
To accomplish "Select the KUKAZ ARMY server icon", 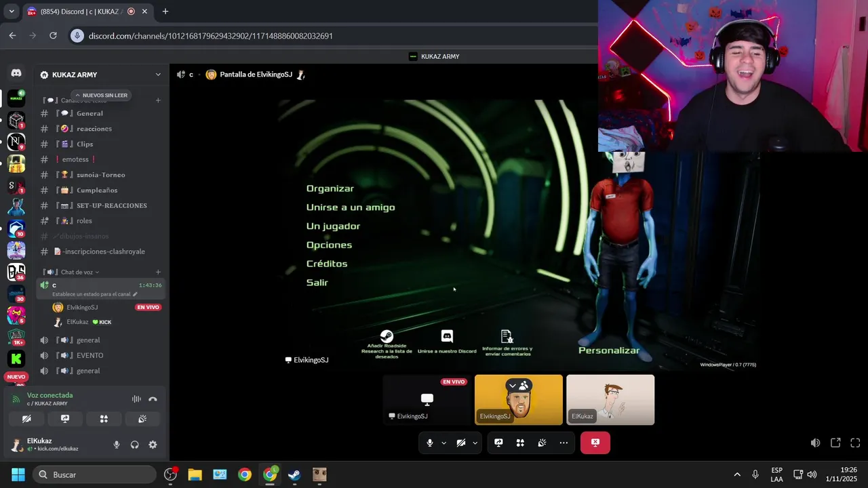I will [16, 99].
